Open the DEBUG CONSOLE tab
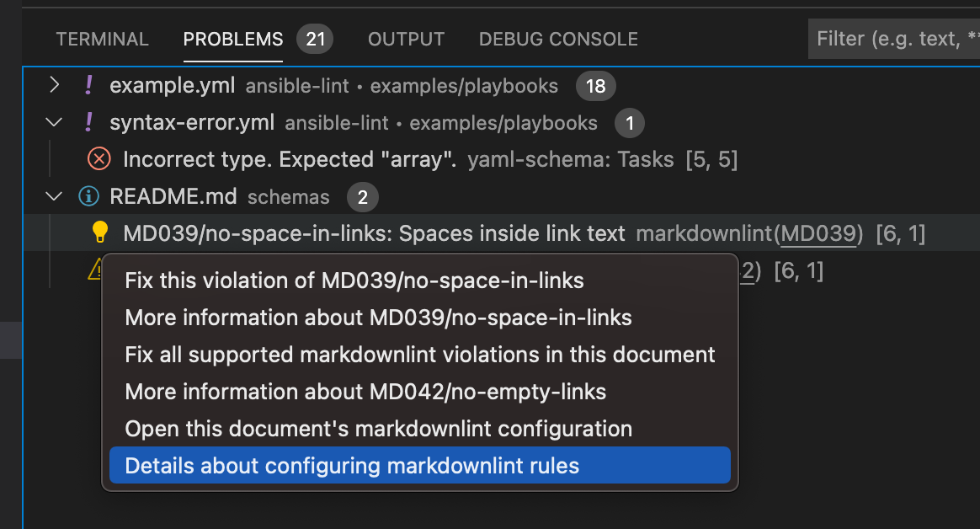980x529 pixels. pyautogui.click(x=558, y=39)
